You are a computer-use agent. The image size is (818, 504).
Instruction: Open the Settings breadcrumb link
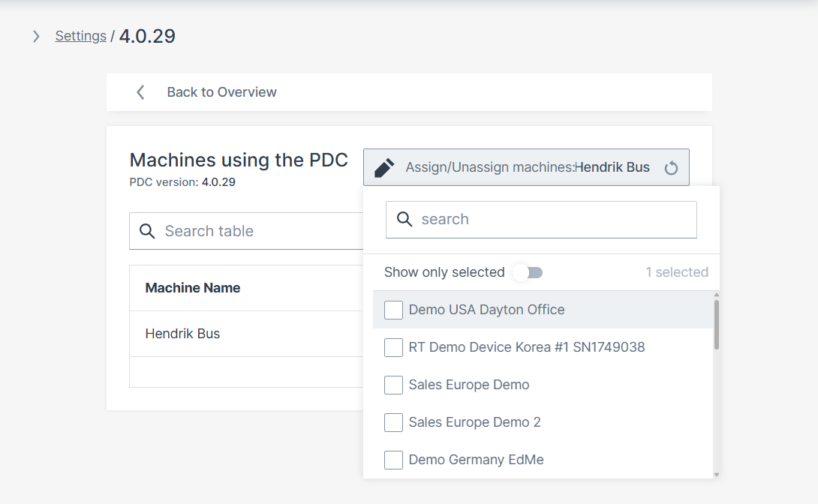point(80,36)
